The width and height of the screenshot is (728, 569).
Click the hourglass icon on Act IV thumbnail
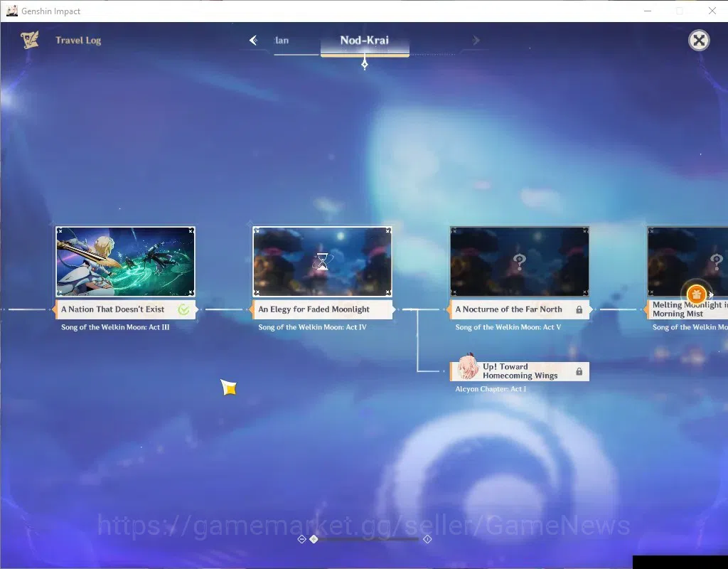pos(322,262)
